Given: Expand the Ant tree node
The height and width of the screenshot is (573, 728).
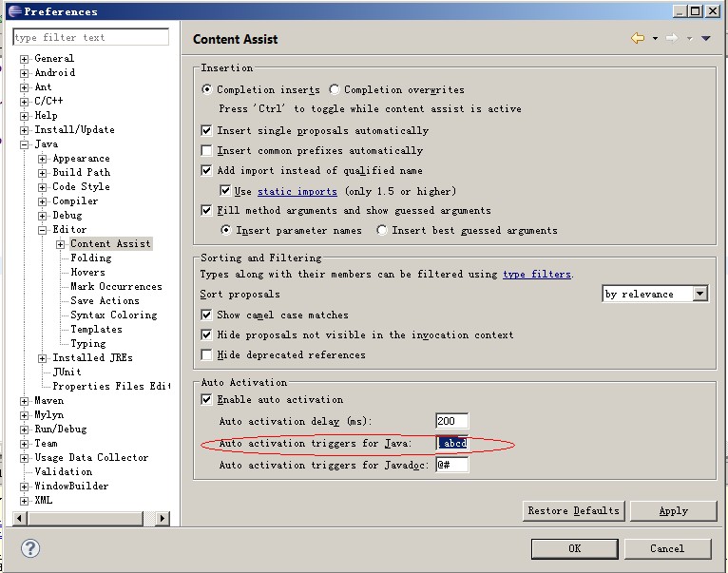Looking at the screenshot, I should tap(24, 87).
